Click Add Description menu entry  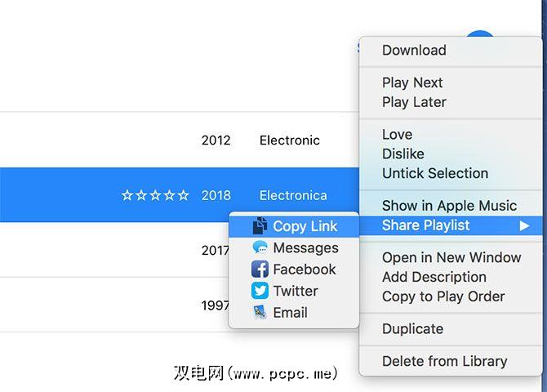point(434,277)
